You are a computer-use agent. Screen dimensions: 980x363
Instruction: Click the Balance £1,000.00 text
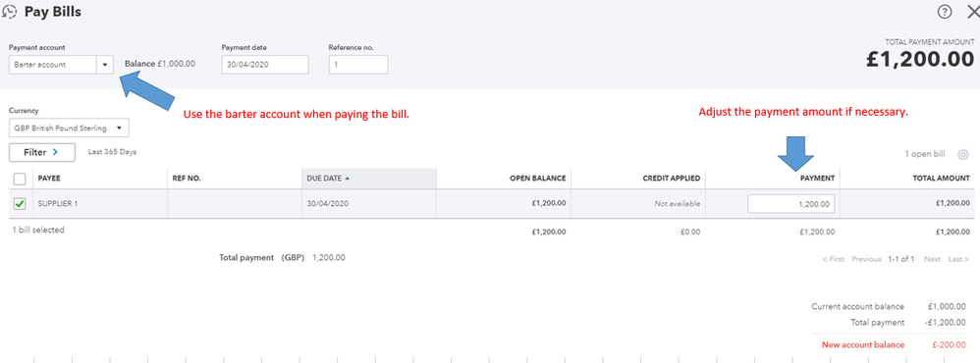pyautogui.click(x=160, y=64)
